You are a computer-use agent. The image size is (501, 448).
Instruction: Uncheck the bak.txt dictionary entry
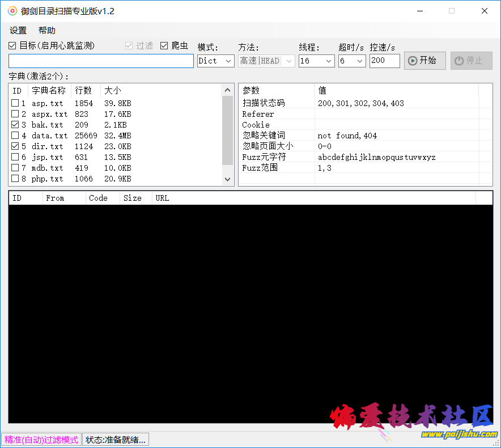click(15, 125)
